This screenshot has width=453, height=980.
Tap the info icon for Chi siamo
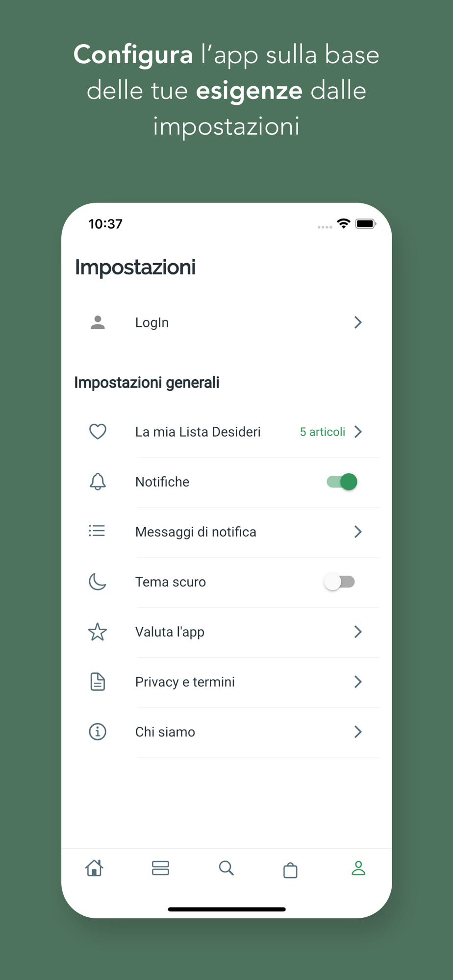coord(98,732)
